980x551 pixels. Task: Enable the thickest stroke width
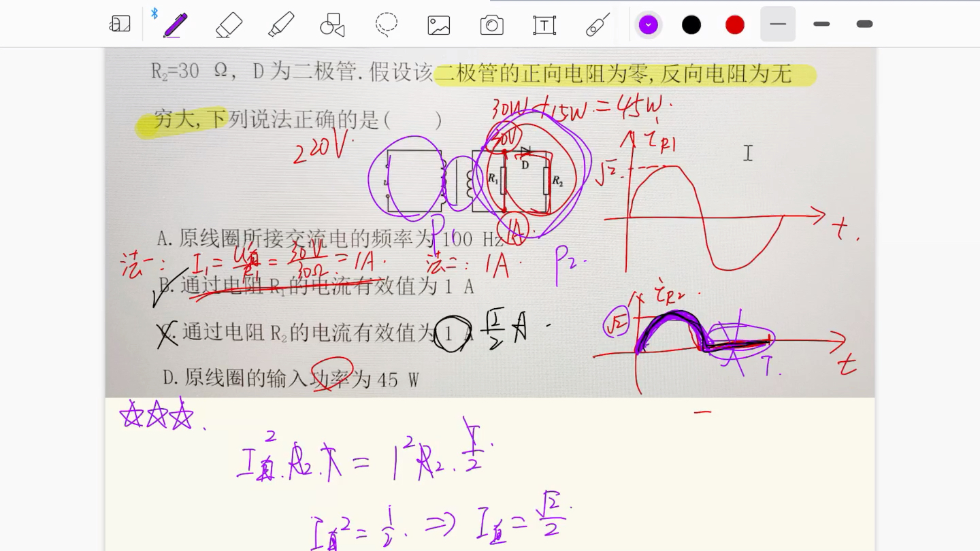coord(863,24)
